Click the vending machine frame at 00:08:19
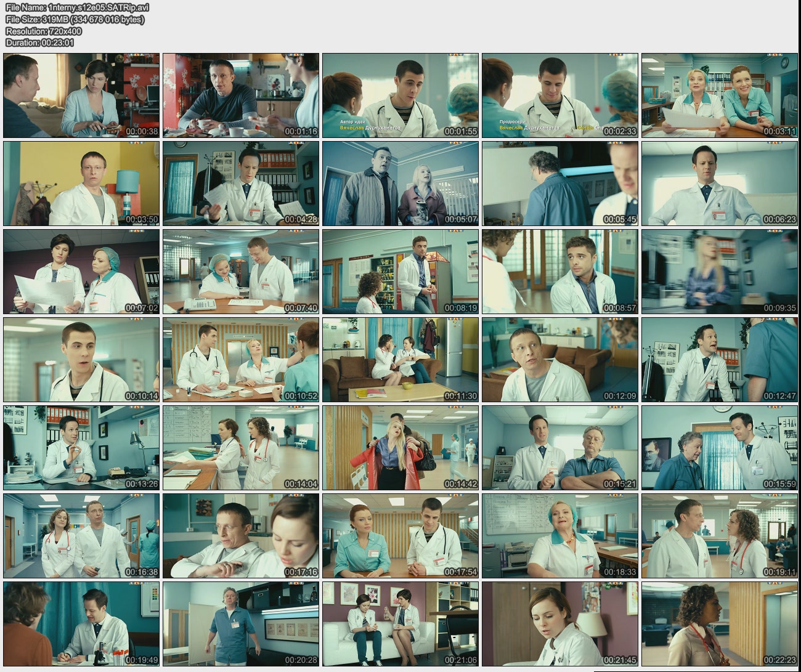The height and width of the screenshot is (672, 801). pyautogui.click(x=400, y=272)
